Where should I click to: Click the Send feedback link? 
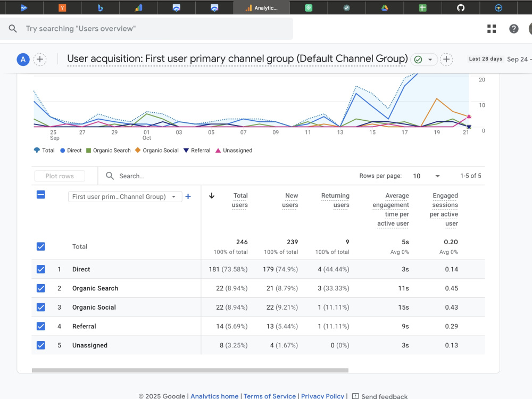point(385,396)
